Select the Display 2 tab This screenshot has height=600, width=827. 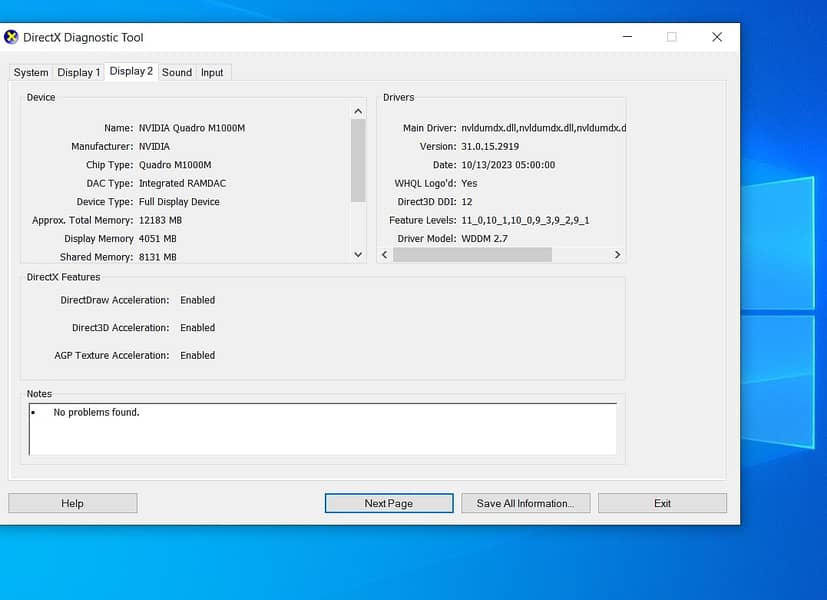click(x=131, y=71)
